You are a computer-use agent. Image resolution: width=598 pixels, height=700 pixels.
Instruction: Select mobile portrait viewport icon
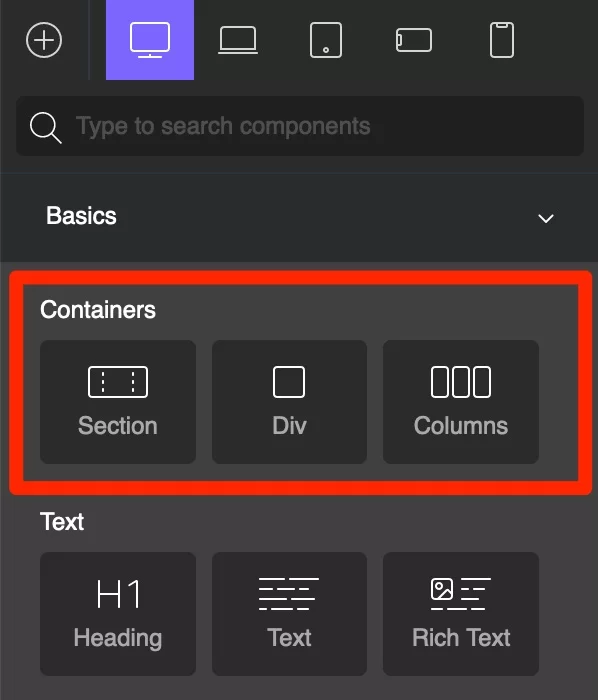pyautogui.click(x=502, y=40)
